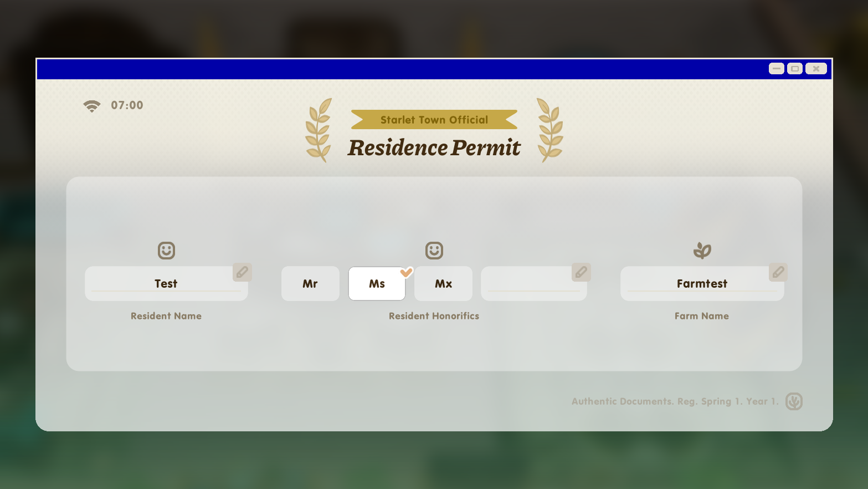
Task: Click the pencil icon on Resident Name field
Action: [x=242, y=272]
